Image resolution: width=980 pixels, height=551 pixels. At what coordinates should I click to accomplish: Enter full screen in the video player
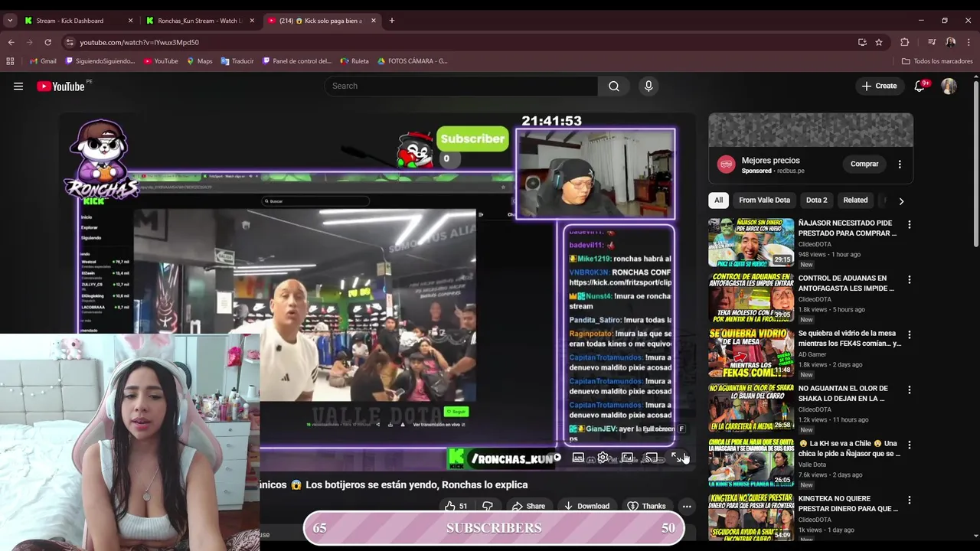tap(677, 458)
